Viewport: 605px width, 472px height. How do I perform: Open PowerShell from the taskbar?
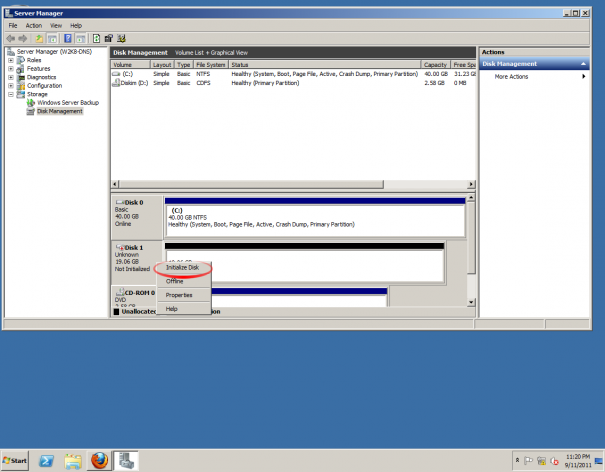tap(47, 460)
